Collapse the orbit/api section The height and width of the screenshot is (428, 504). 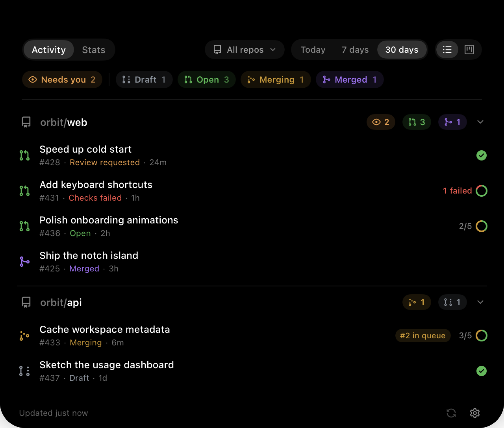pyautogui.click(x=480, y=302)
